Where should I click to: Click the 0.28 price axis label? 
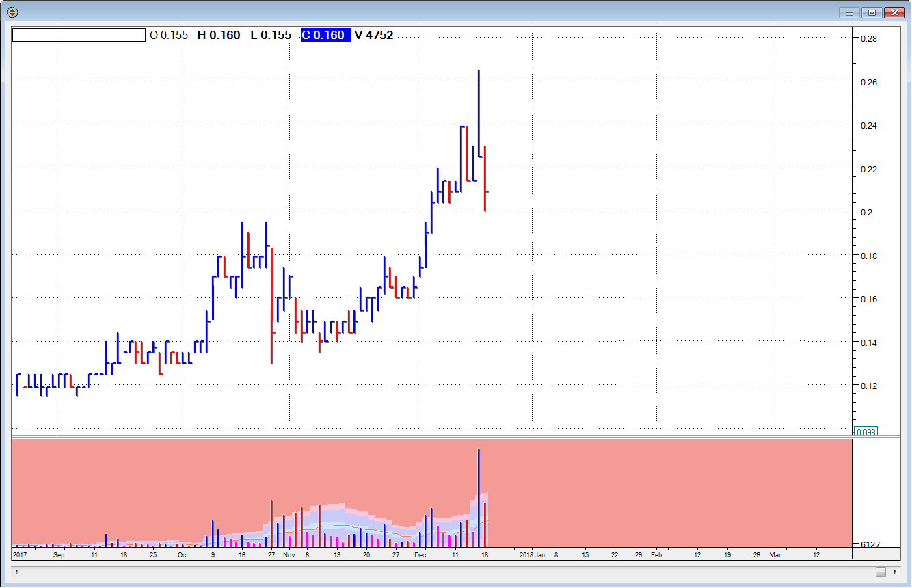click(x=870, y=38)
